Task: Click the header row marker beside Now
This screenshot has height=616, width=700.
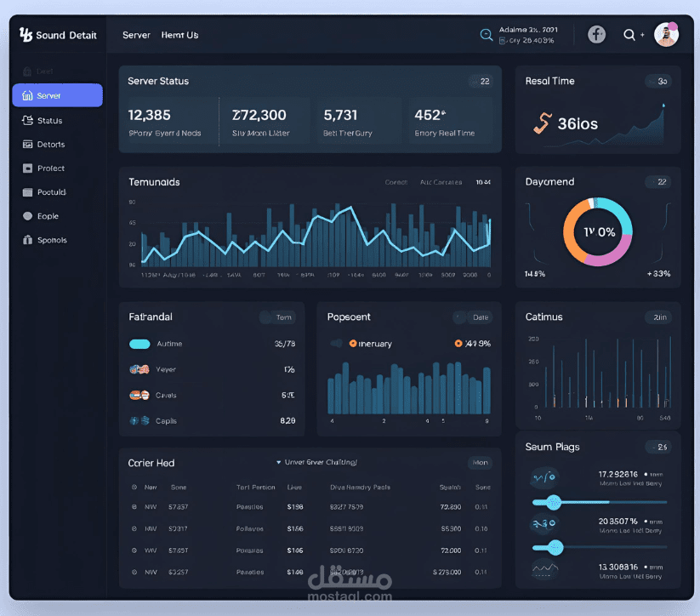Action: [134, 488]
